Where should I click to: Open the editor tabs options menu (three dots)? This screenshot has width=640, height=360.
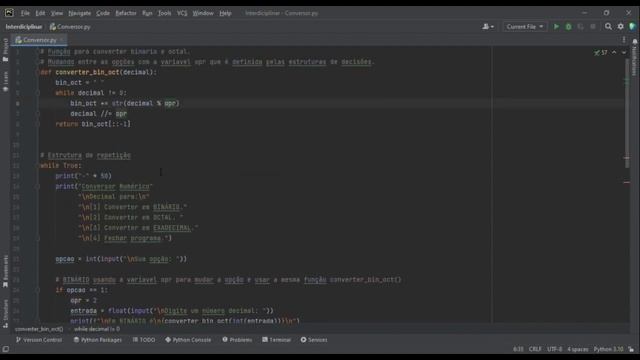(624, 40)
